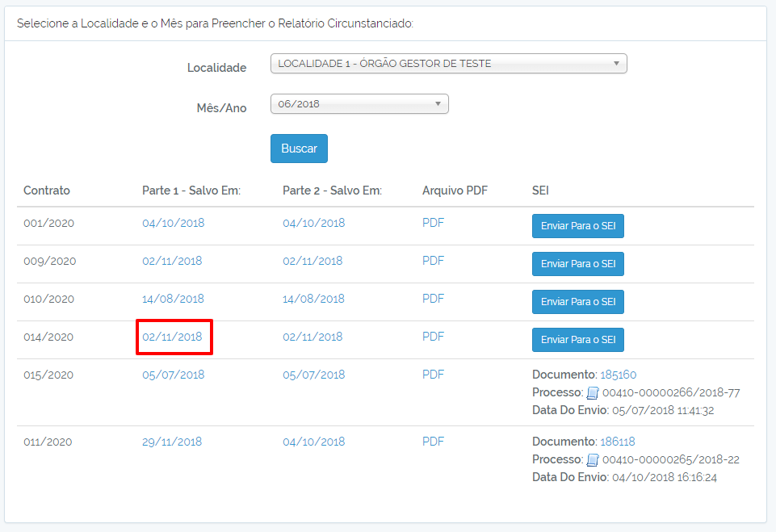776x532 pixels.
Task: Open the Mês/Ano 06/2018 dropdown
Action: click(359, 104)
